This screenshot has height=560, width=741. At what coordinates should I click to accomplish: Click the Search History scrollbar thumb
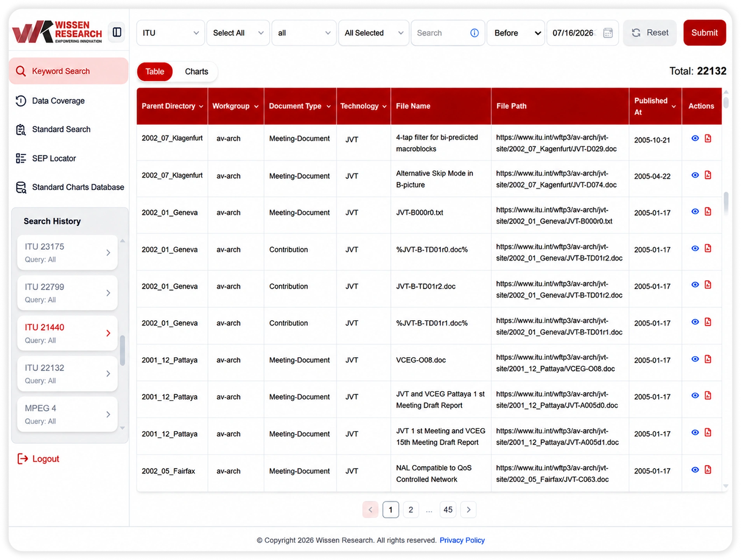point(122,350)
